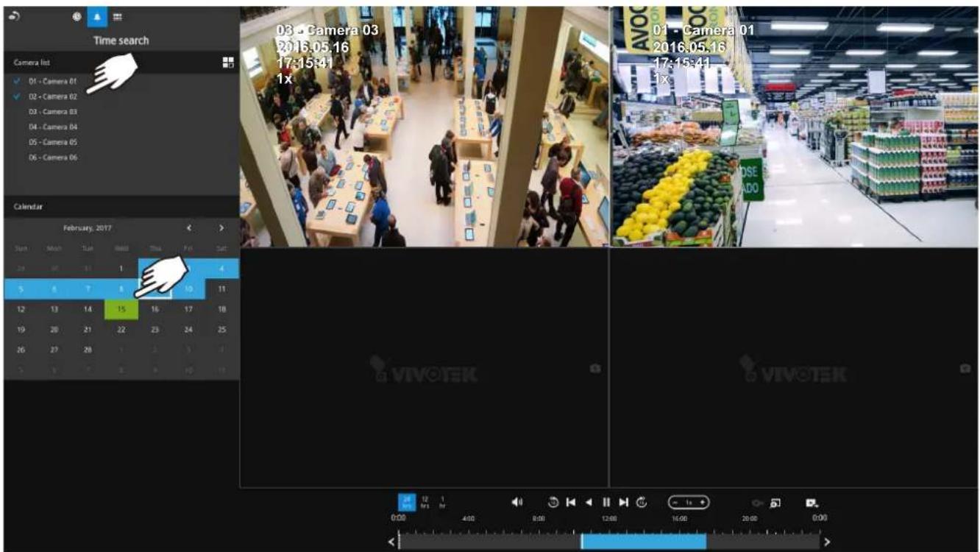Click the rewind-seconds circular arrow icon
This screenshot has height=552, width=980.
click(x=553, y=502)
